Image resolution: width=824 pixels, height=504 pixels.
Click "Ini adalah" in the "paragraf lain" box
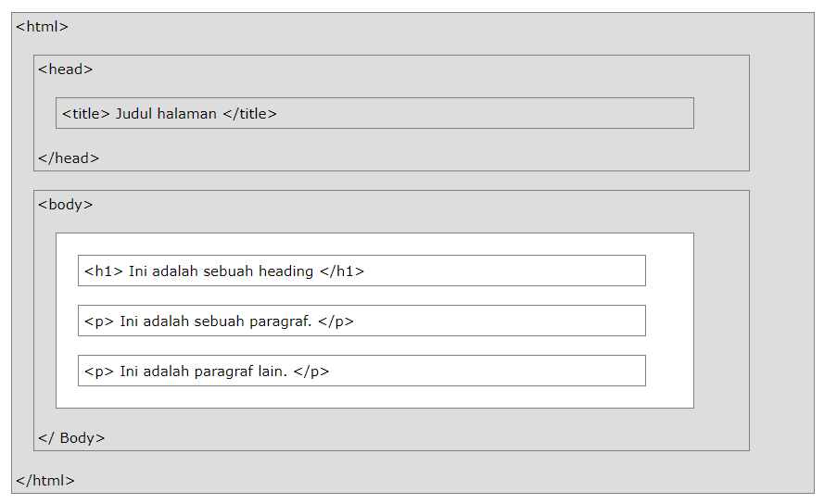tap(154, 372)
